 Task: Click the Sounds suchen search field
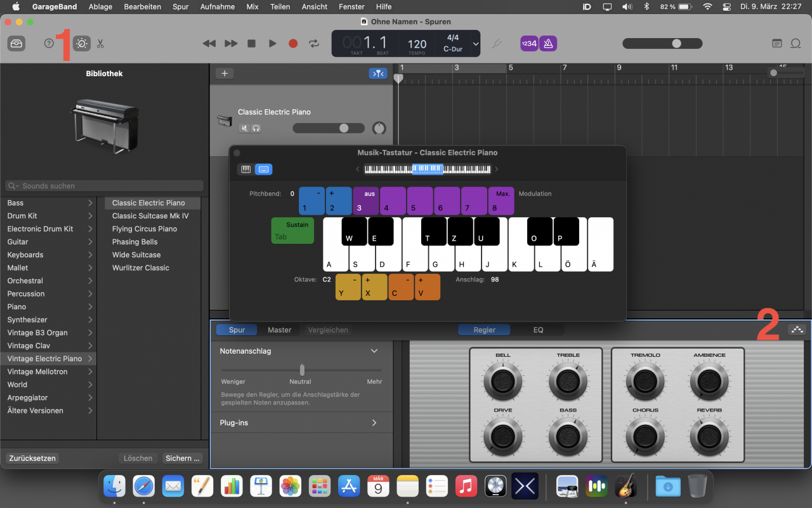105,186
